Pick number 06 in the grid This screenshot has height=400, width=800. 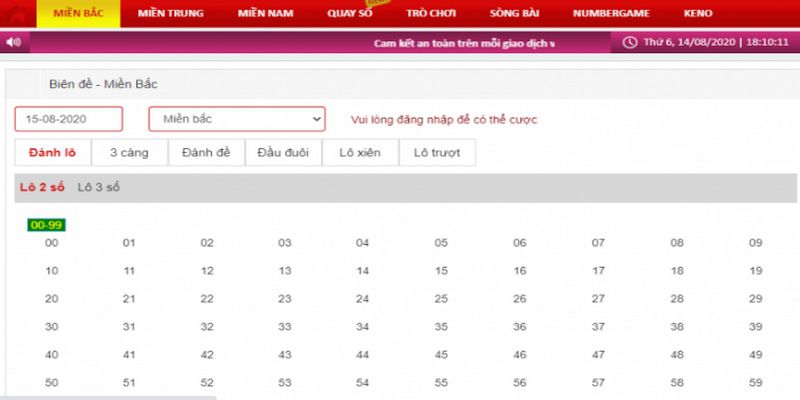tap(519, 243)
